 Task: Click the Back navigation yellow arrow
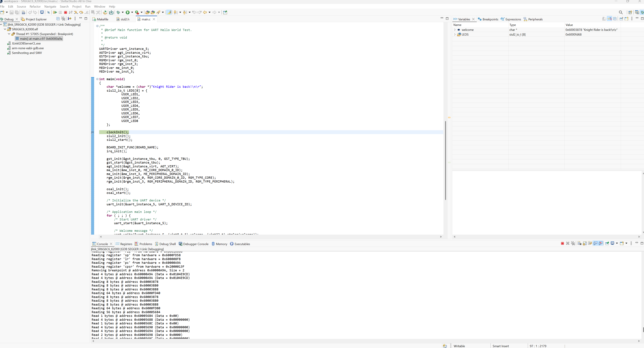click(205, 12)
